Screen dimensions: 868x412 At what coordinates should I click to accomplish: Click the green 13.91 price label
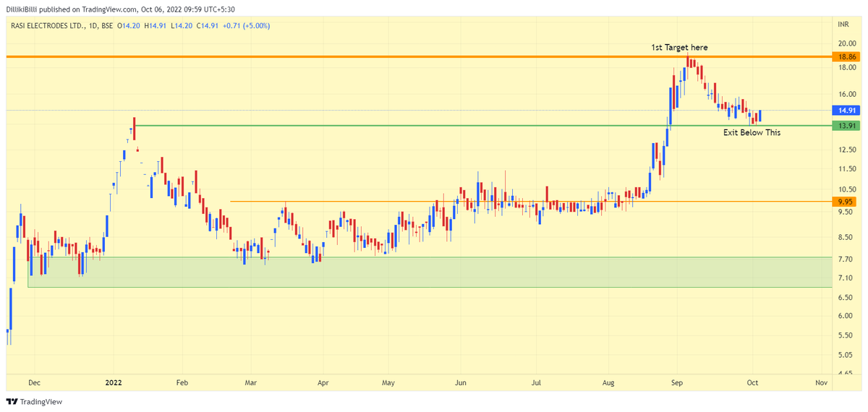846,126
